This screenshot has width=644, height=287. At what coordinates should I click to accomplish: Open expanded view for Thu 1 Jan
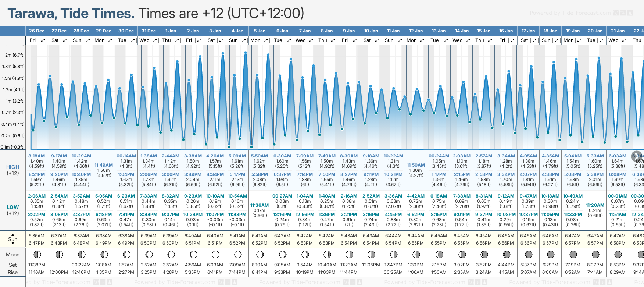[177, 40]
